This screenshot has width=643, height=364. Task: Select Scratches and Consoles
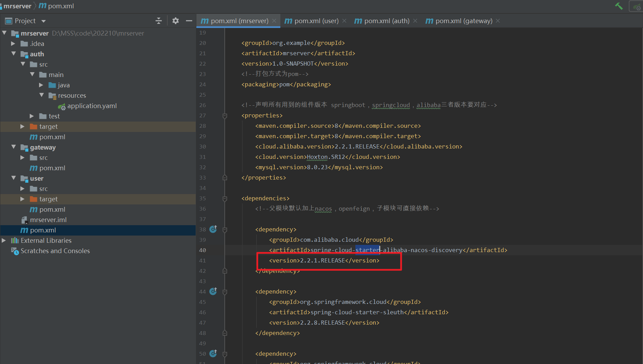click(98, 251)
